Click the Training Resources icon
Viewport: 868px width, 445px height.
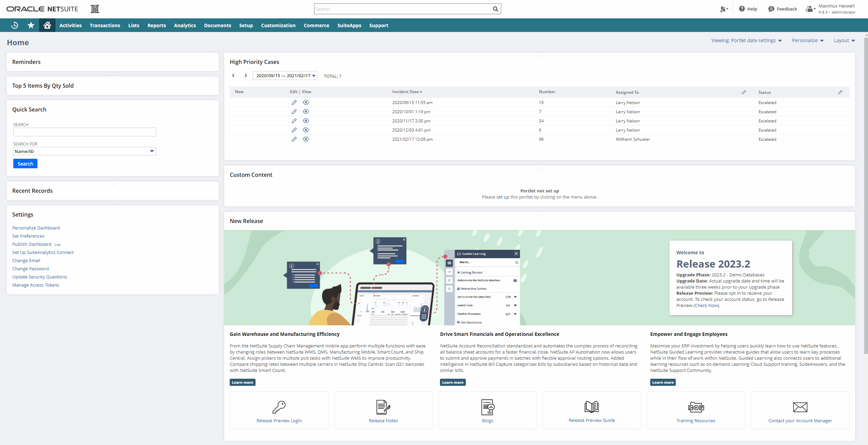pyautogui.click(x=696, y=407)
